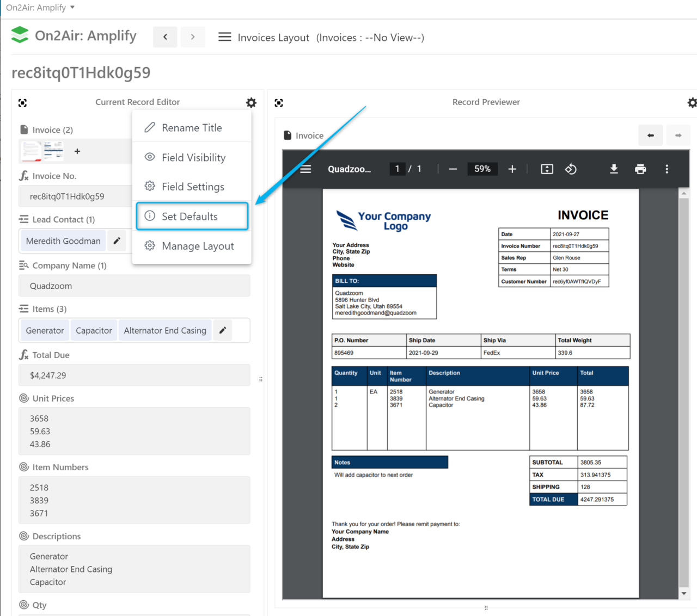Image resolution: width=697 pixels, height=616 pixels.
Task: Open Record Previewer settings gear
Action: (692, 102)
